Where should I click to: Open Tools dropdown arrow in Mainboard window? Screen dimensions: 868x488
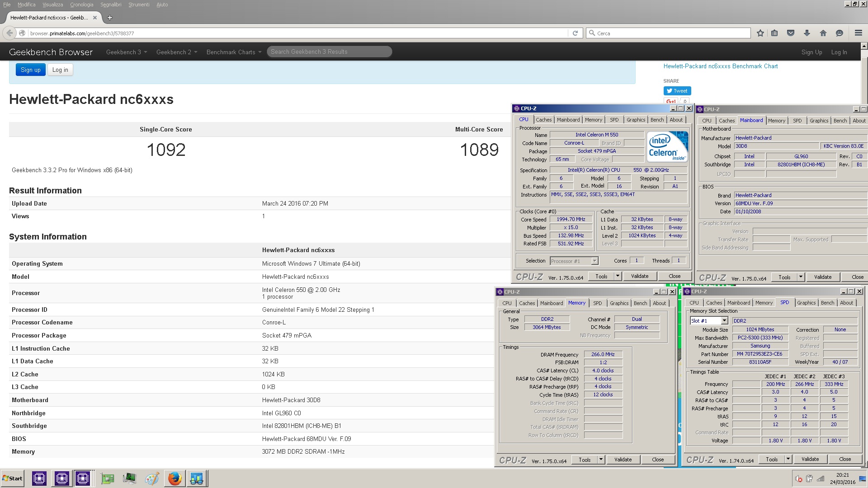pyautogui.click(x=801, y=277)
